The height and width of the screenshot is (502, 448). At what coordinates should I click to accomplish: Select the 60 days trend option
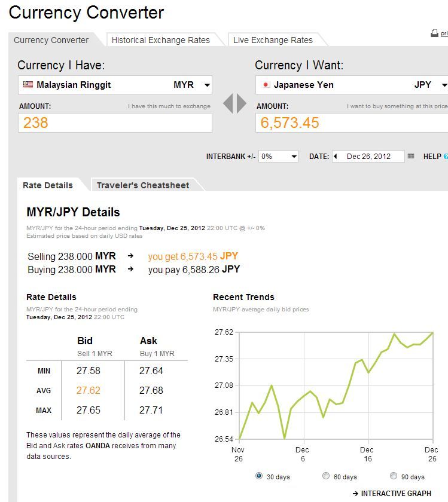(x=326, y=476)
